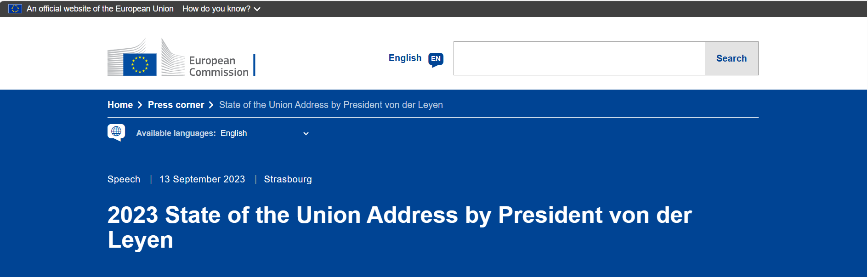
Task: Select the English language switcher link
Action: pyautogui.click(x=405, y=58)
